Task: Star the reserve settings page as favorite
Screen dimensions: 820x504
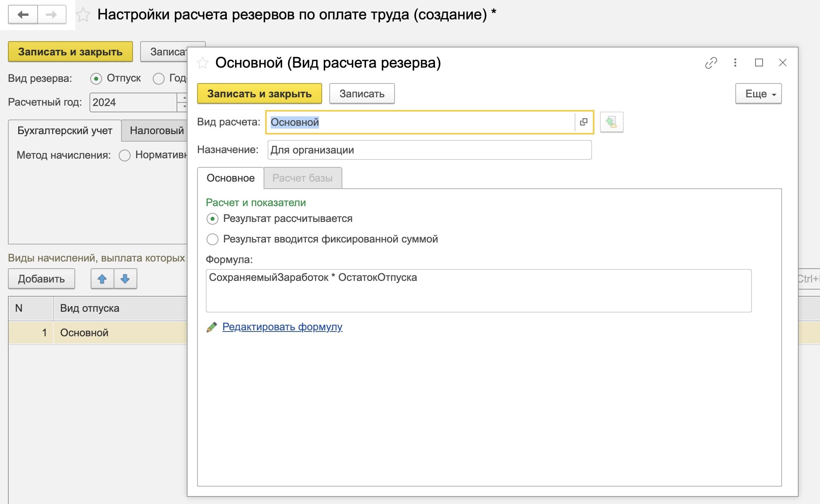Action: (83, 15)
